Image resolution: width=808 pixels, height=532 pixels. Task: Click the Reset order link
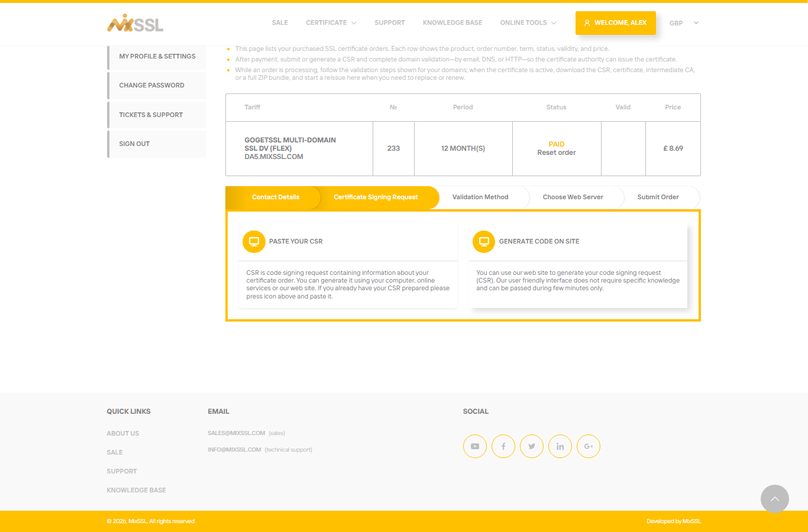click(556, 153)
